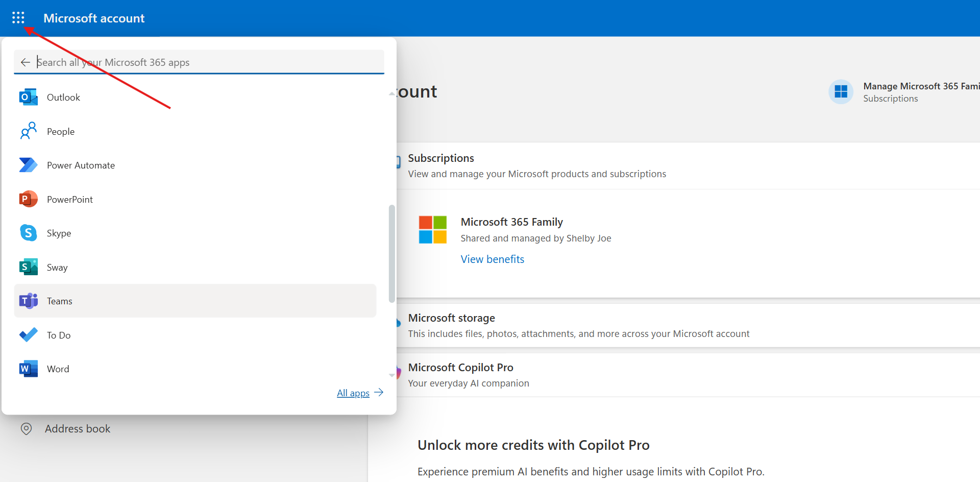
Task: Select Outlook label in app list
Action: [63, 98]
